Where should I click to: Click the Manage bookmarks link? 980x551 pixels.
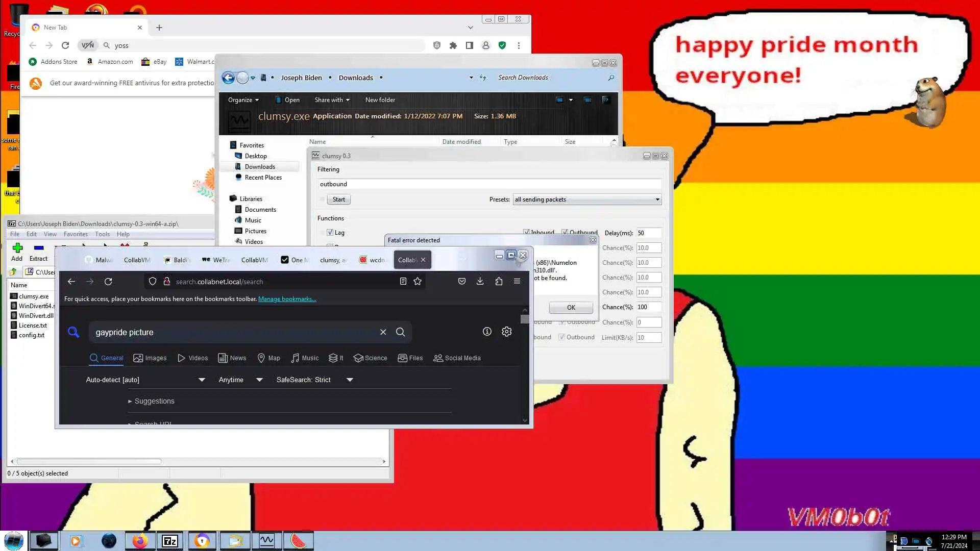coord(287,299)
